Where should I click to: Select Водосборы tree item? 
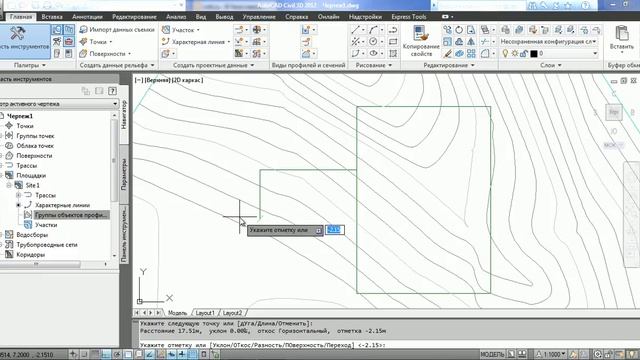32,235
